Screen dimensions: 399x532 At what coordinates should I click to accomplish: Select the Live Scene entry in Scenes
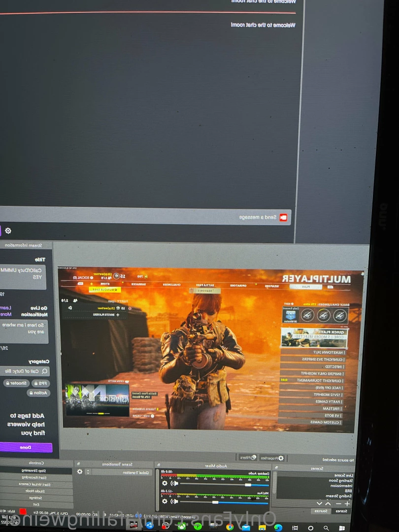[x=344, y=475]
